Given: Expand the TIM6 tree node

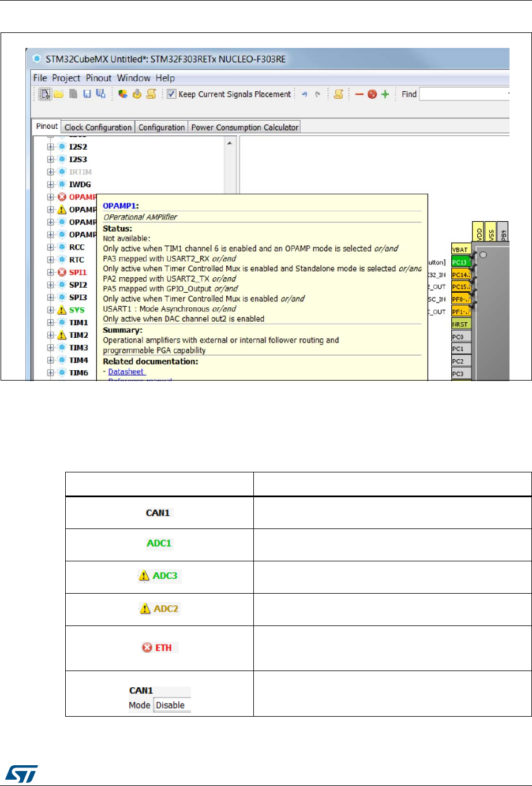Looking at the screenshot, I should [51, 373].
